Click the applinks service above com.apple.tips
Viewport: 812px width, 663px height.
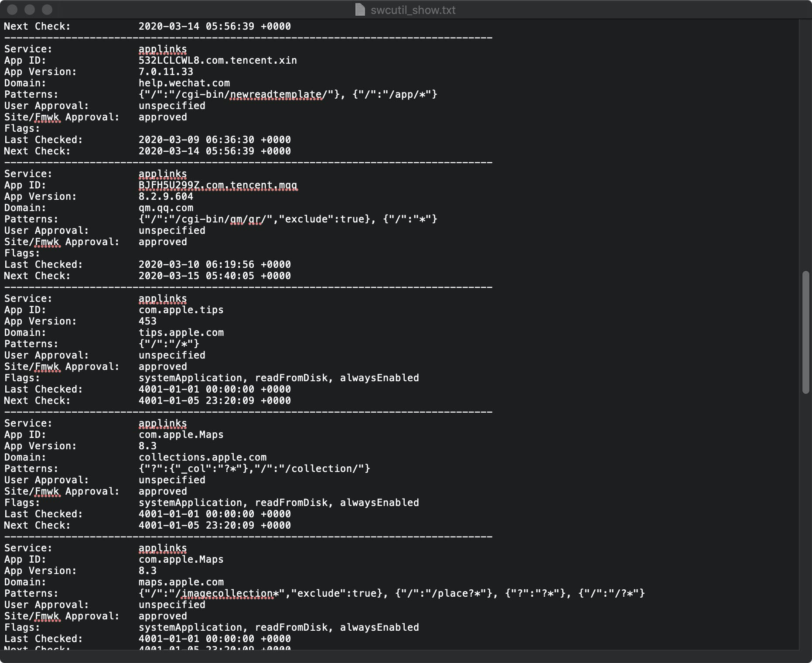pyautogui.click(x=163, y=298)
